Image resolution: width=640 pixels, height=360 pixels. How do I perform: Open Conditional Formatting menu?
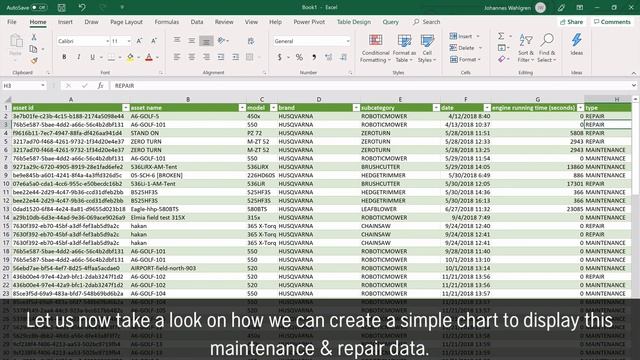(x=376, y=48)
